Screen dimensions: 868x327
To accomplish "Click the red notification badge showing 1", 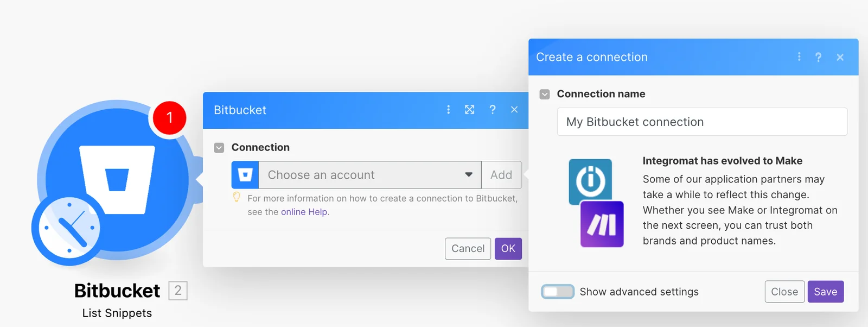I will pyautogui.click(x=169, y=118).
